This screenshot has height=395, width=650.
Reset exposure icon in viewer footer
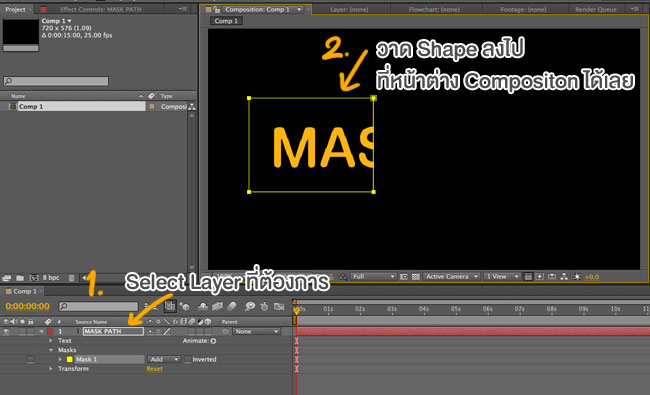(577, 277)
